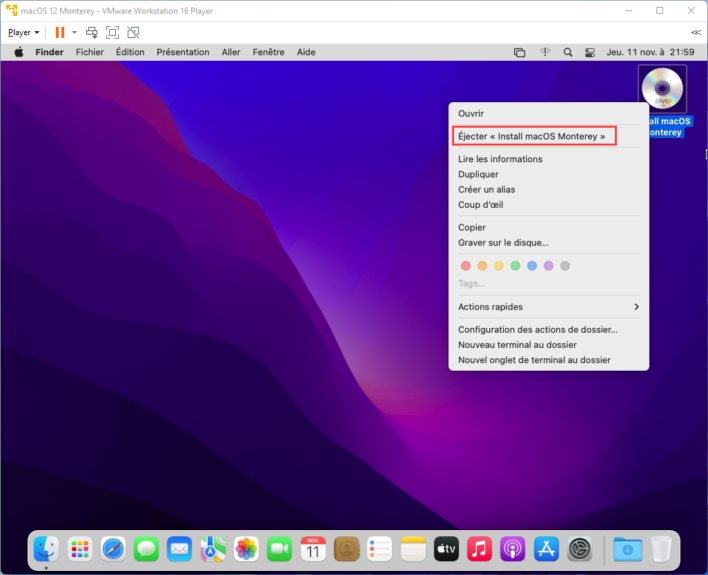The height and width of the screenshot is (575, 708).
Task: Choose Nouvel onglet de terminal au dossier
Action: click(549, 360)
